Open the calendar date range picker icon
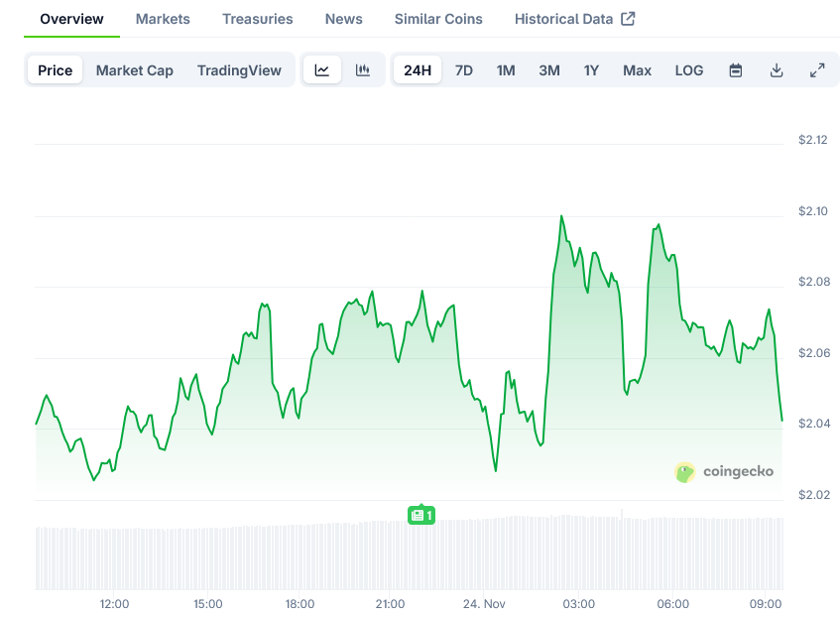Viewport: 840px width, 617px height. tap(735, 70)
